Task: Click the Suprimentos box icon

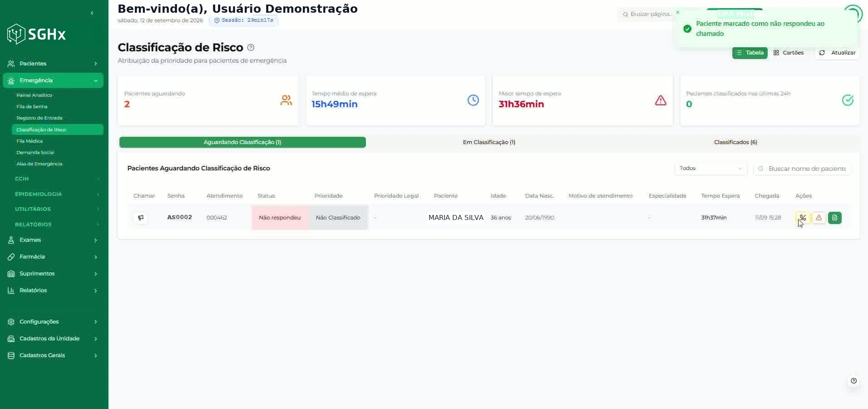Action: coord(11,274)
